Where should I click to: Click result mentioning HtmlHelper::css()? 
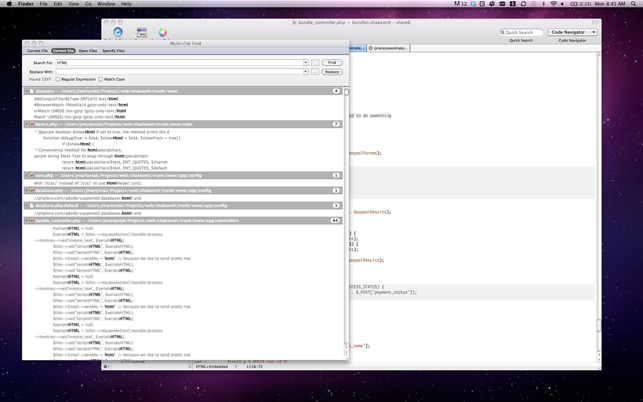[x=88, y=183]
